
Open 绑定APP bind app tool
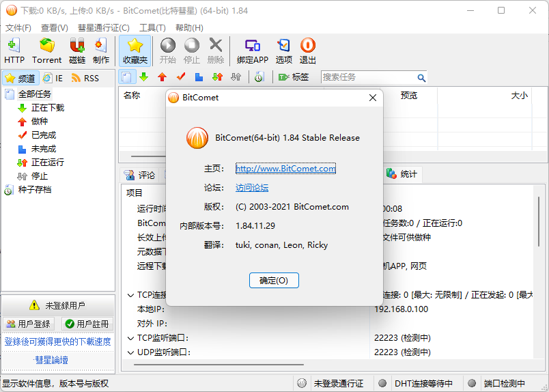[253, 51]
